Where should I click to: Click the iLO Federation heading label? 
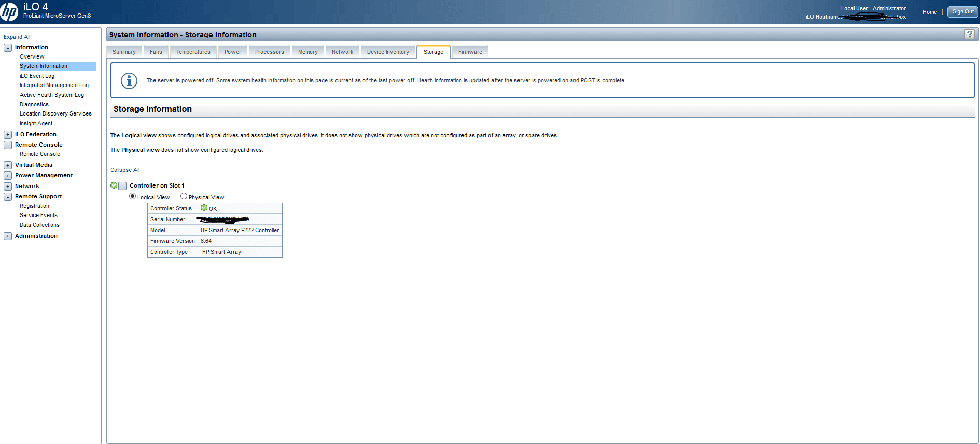tap(36, 134)
